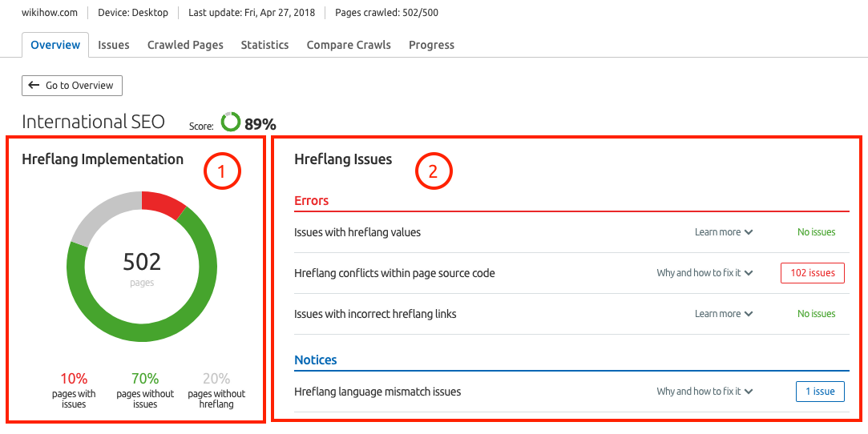The image size is (868, 434).
Task: Open the 1 issue notice button
Action: tap(820, 392)
